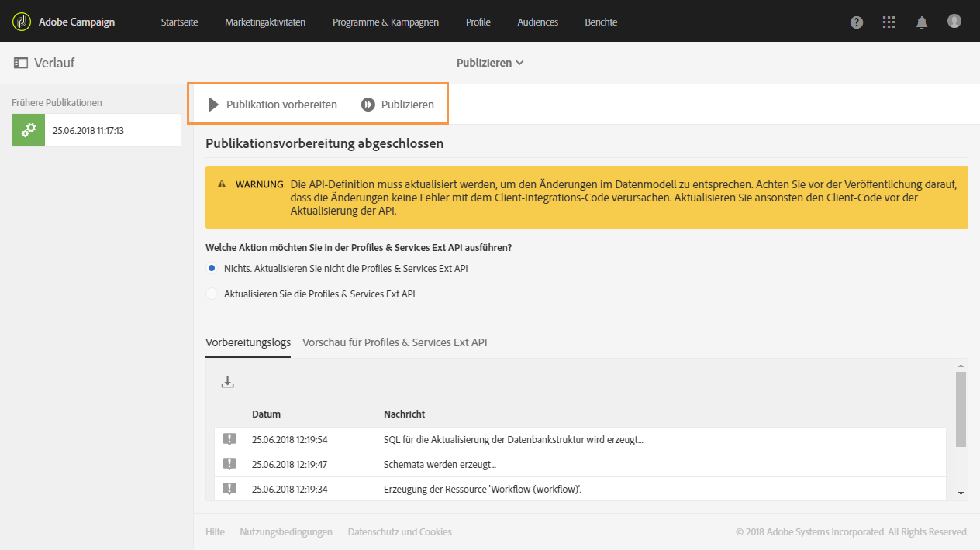The image size is (980, 550).
Task: Click date cell 25.06.2018 12:19:34
Action: point(290,489)
